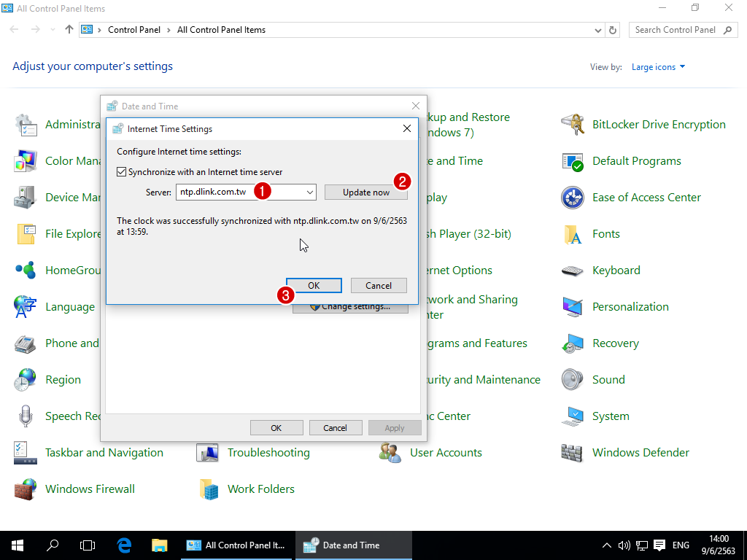Launch Microsoft Edge from taskbar
This screenshot has height=560, width=747.
tap(124, 545)
